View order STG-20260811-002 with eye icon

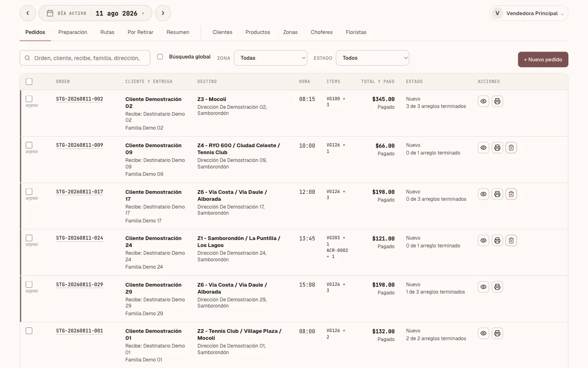coord(483,101)
